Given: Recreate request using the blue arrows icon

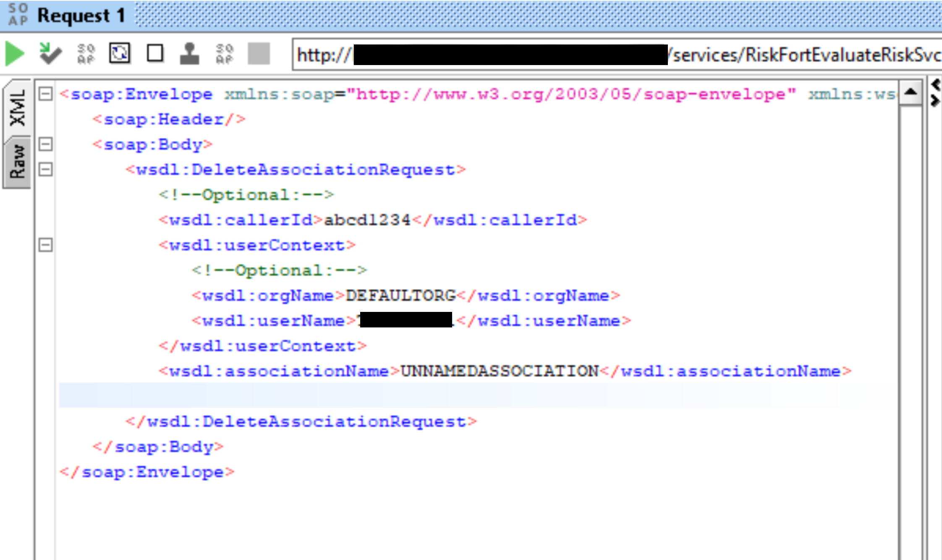Looking at the screenshot, I should [120, 54].
